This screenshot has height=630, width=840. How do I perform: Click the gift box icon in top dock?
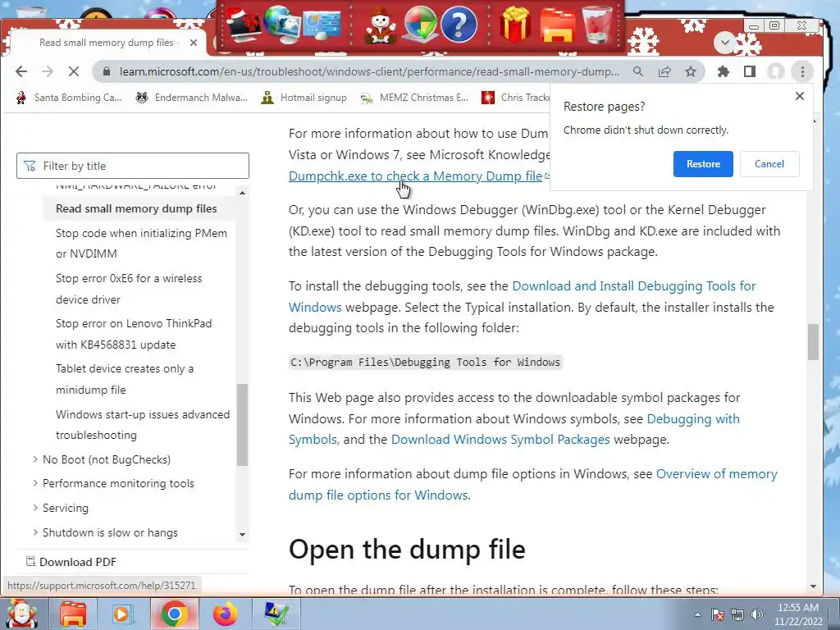tap(515, 24)
